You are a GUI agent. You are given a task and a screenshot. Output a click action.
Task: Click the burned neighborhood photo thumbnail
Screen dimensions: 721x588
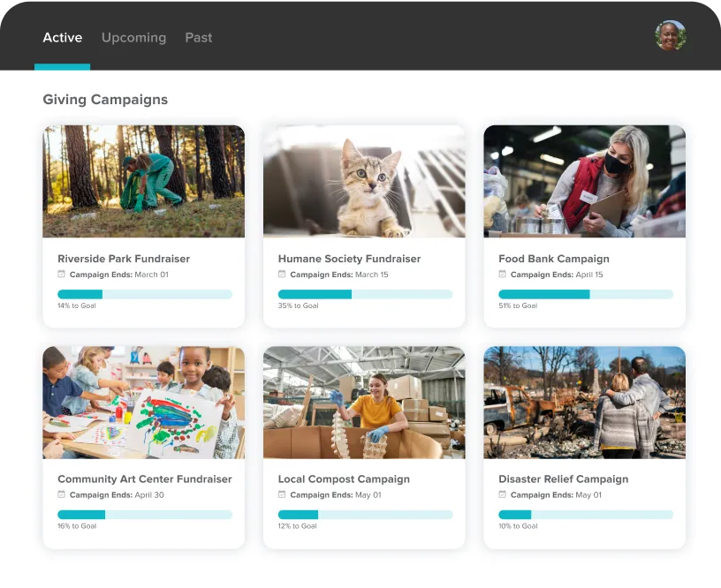click(584, 403)
